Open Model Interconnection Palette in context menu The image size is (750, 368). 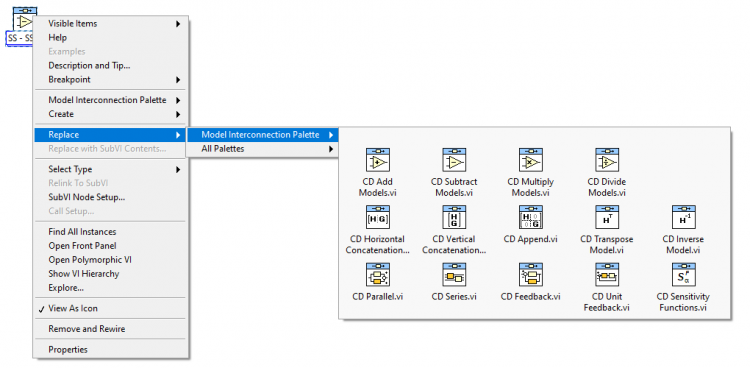(x=110, y=100)
